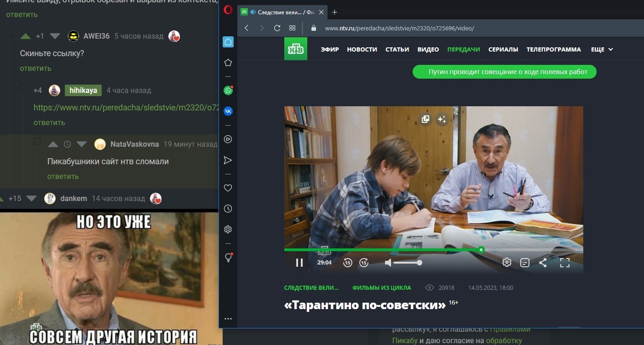
Task: Click AI sparkle icon on video
Action: pyautogui.click(x=442, y=120)
